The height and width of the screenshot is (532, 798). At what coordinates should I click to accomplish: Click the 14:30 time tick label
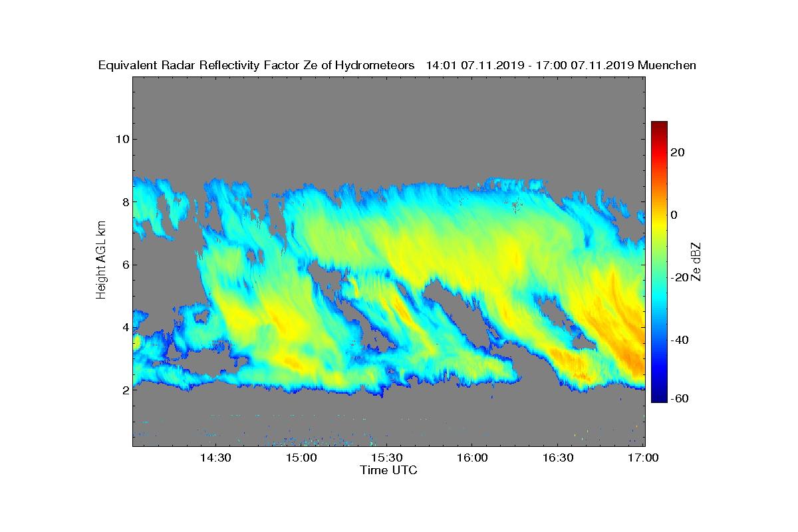point(215,458)
